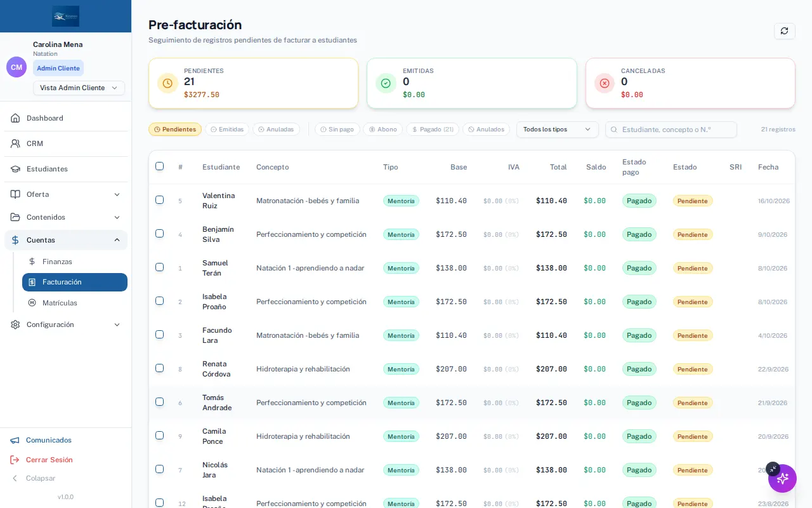The height and width of the screenshot is (508, 812).
Task: Click the Pendientes clock icon card
Action: (167, 83)
